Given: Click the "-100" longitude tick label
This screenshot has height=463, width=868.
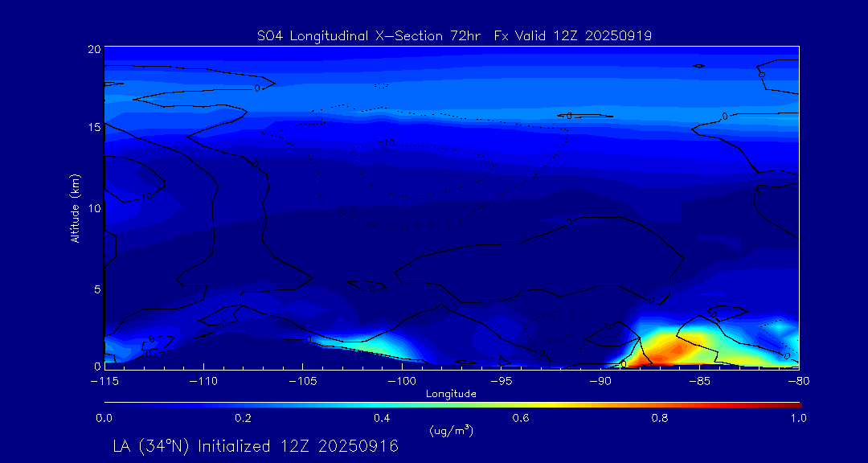Looking at the screenshot, I should (x=402, y=382).
